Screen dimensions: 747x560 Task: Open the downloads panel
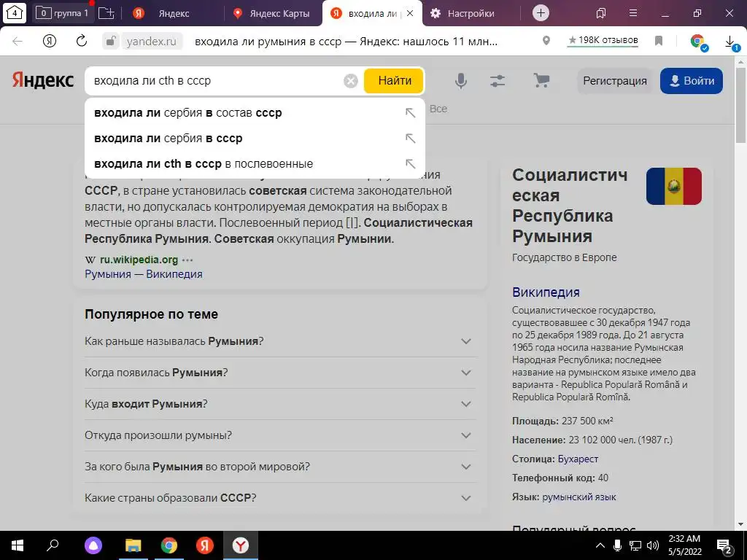pyautogui.click(x=731, y=43)
